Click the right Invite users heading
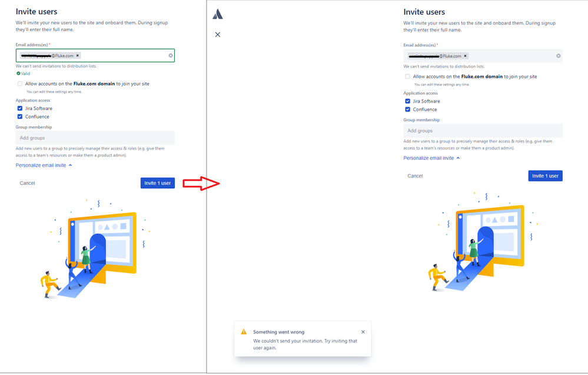 click(x=424, y=12)
